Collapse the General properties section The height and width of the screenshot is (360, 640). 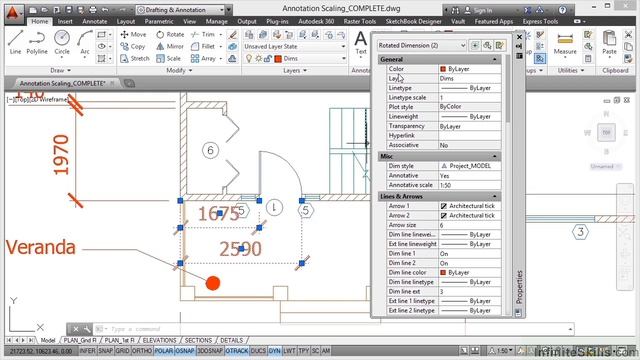tap(494, 60)
